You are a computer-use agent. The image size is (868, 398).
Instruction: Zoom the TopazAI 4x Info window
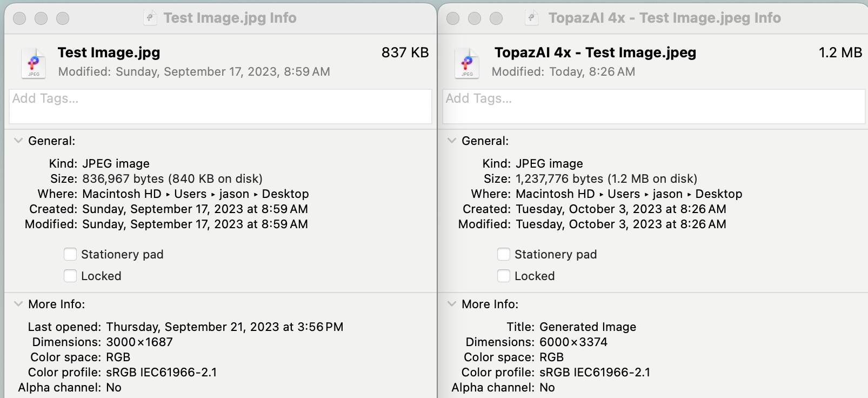496,18
